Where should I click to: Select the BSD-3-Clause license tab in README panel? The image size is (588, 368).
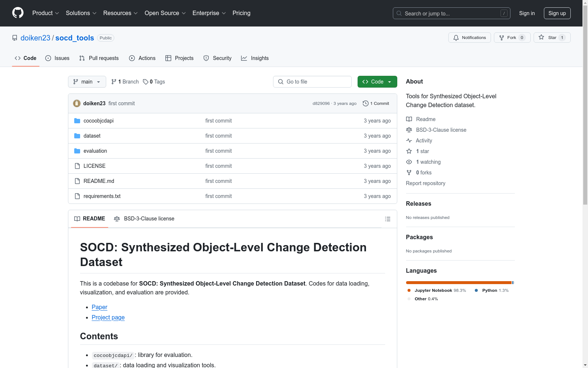144,219
